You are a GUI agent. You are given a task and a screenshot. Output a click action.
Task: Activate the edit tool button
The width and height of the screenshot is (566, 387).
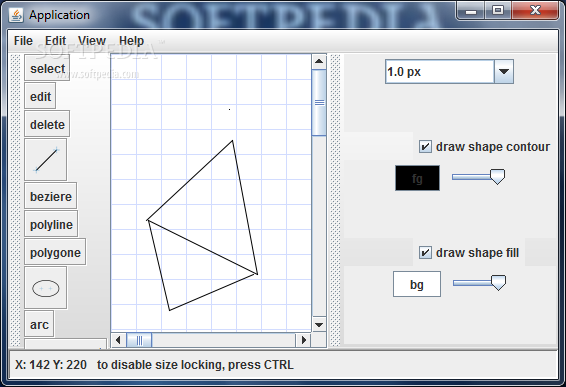click(x=40, y=96)
